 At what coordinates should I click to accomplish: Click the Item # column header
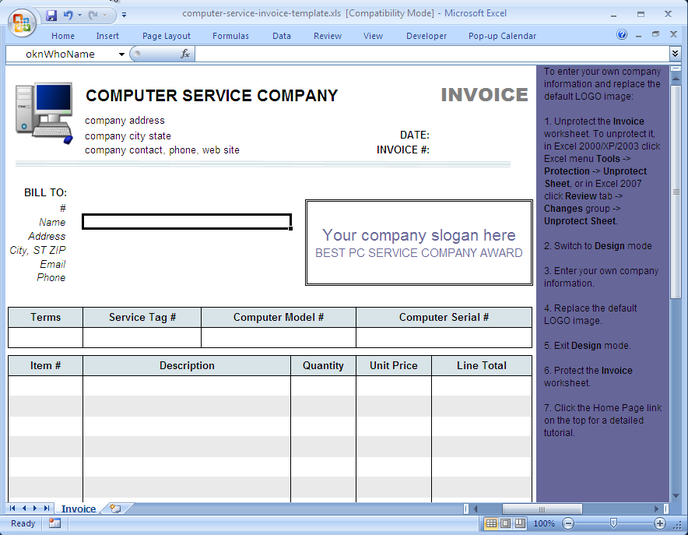coord(46,366)
